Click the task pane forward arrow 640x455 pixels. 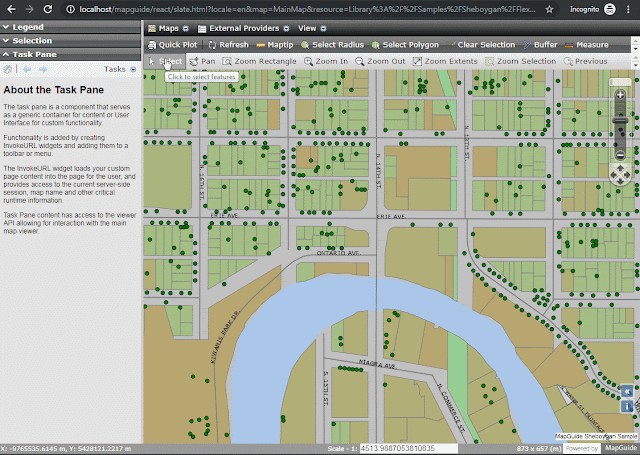(43, 69)
